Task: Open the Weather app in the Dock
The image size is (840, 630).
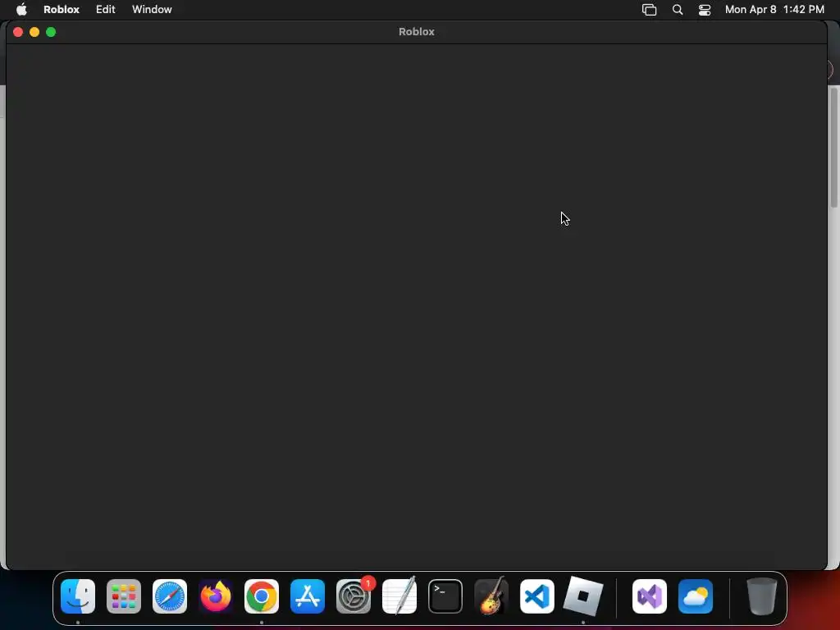Action: click(x=696, y=596)
